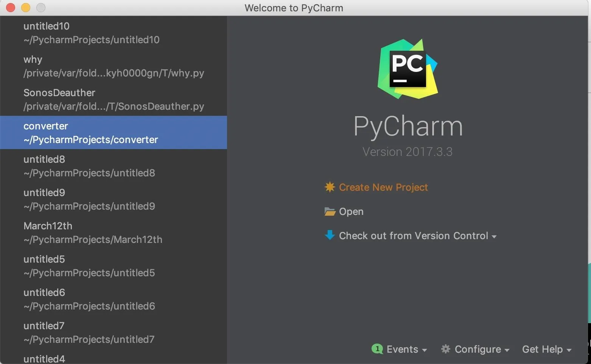Open recent project untitled5
The width and height of the screenshot is (591, 364).
click(x=114, y=266)
